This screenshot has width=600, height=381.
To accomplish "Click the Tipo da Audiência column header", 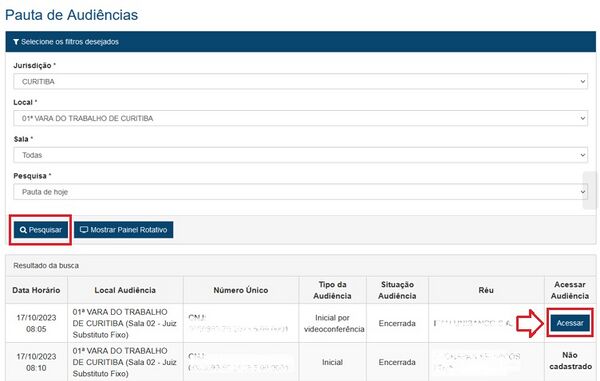I will (x=332, y=290).
